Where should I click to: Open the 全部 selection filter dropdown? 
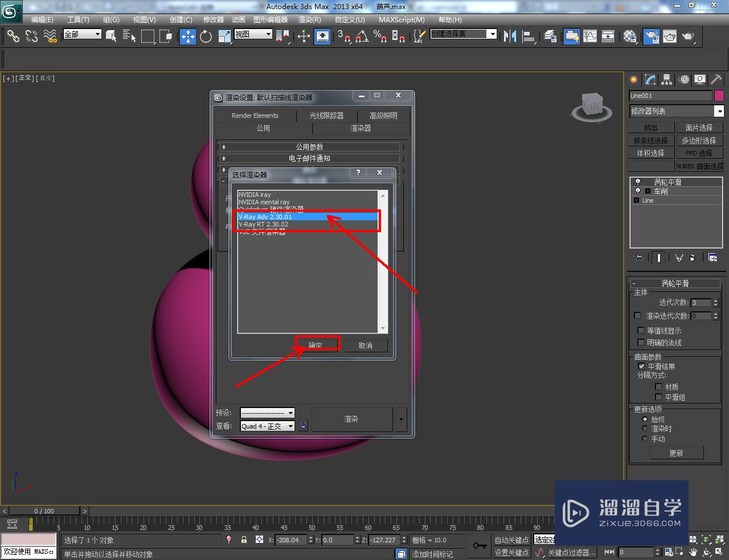82,34
